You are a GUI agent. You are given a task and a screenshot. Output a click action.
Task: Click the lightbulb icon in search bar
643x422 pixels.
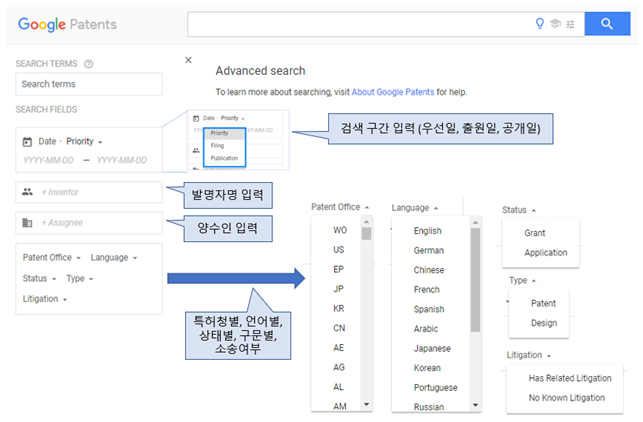[541, 25]
